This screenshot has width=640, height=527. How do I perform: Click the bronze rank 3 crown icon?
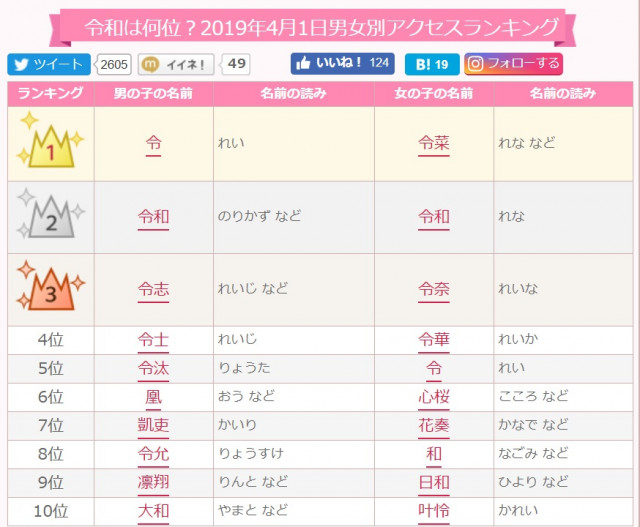[x=50, y=289]
